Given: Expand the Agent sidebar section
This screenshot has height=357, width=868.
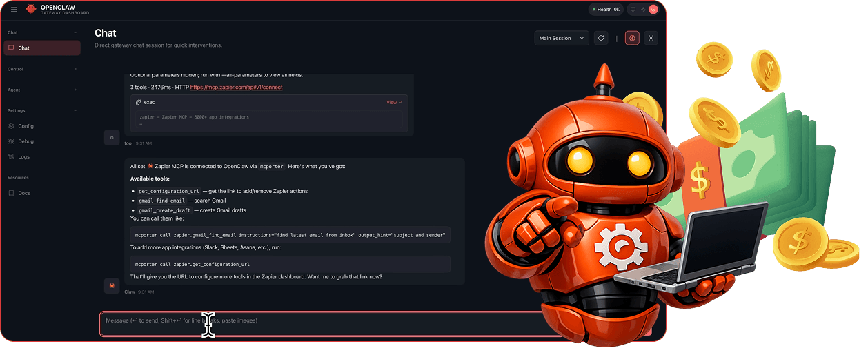Looking at the screenshot, I should 41,90.
